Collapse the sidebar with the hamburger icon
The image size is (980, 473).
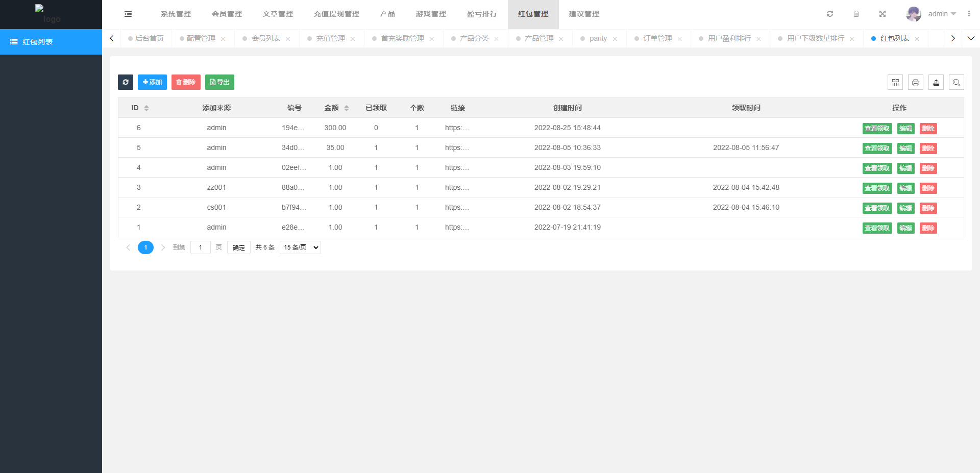[128, 14]
